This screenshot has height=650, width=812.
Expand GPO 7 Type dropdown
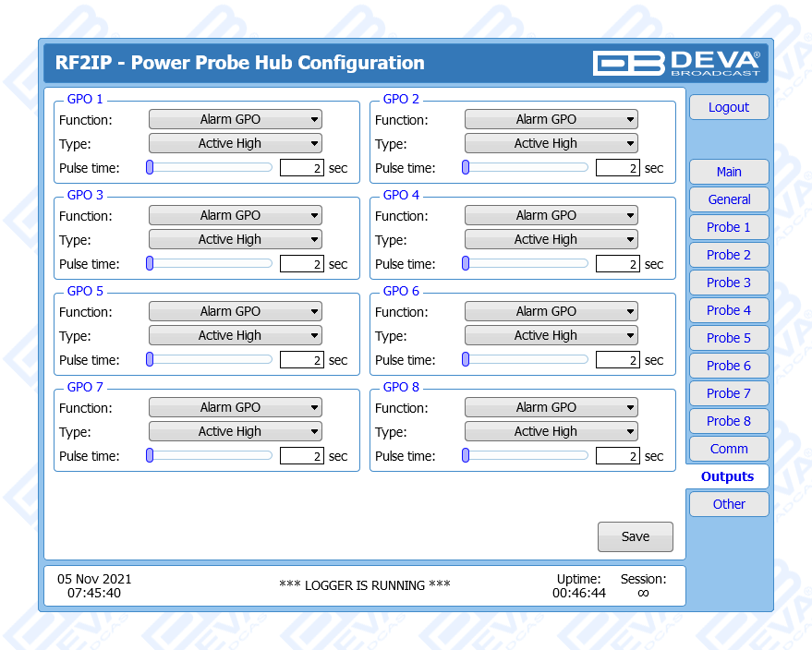click(235, 431)
